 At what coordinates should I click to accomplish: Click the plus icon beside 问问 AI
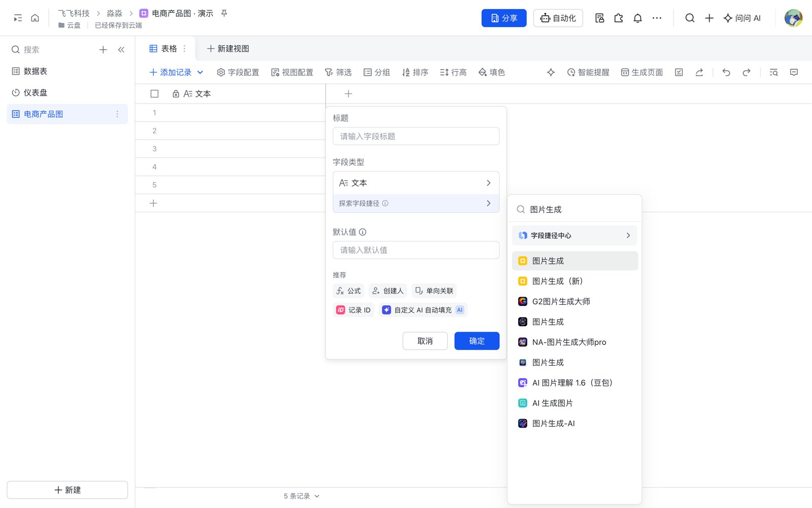(709, 18)
